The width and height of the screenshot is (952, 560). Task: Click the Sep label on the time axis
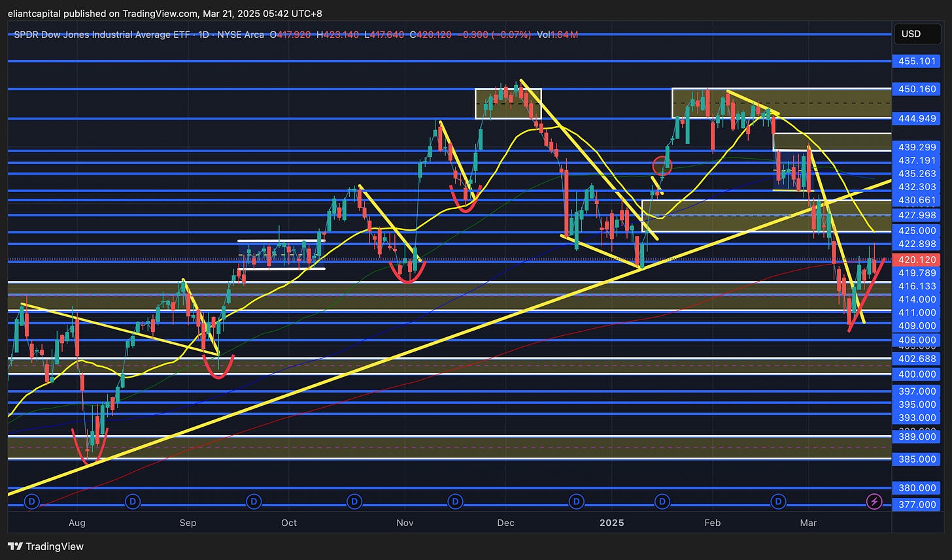188,523
